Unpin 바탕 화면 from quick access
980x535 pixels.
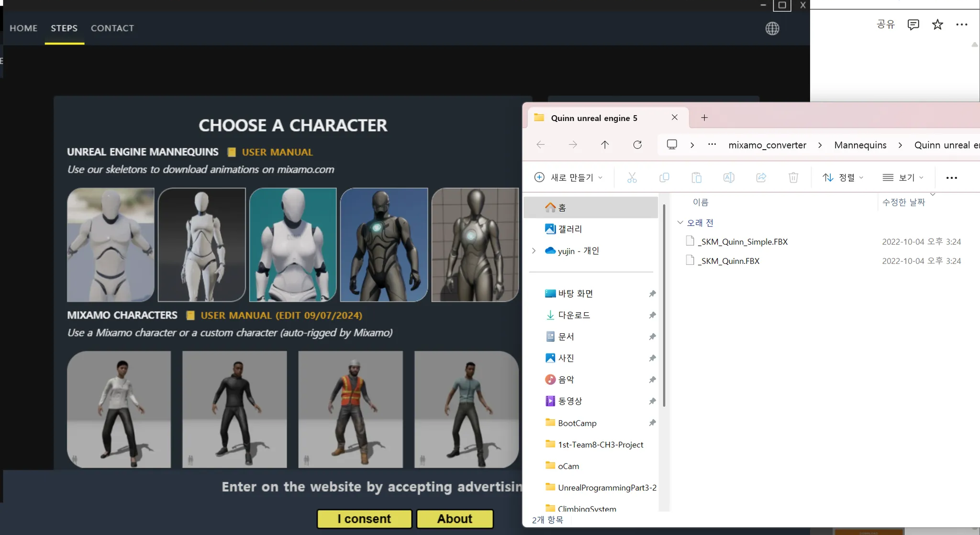652,294
